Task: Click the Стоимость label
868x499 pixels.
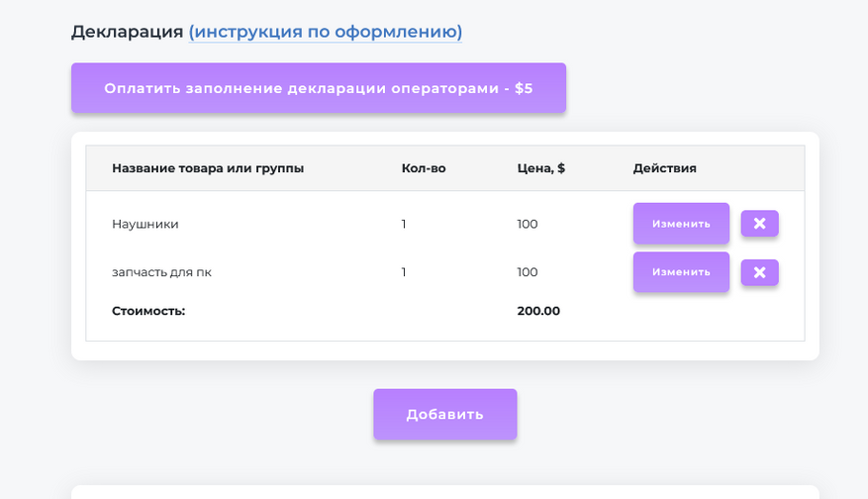Action: coord(148,311)
